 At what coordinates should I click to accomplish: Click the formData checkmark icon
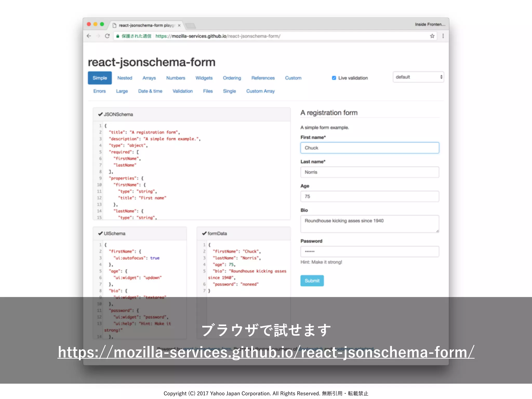tap(204, 233)
